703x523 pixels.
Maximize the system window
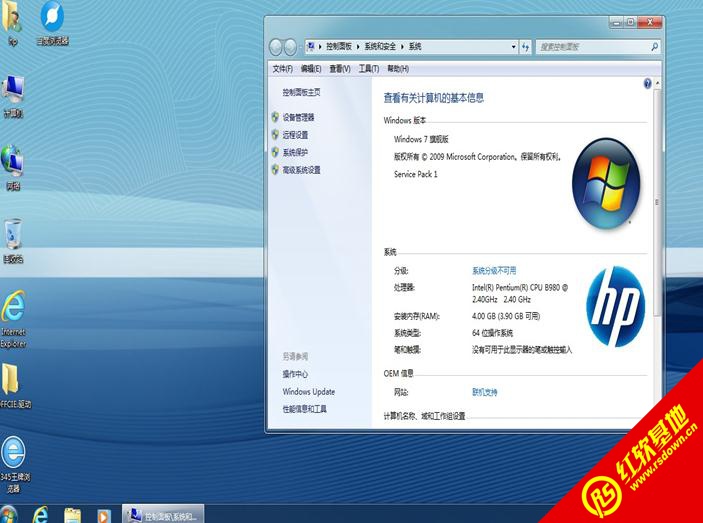[630, 22]
